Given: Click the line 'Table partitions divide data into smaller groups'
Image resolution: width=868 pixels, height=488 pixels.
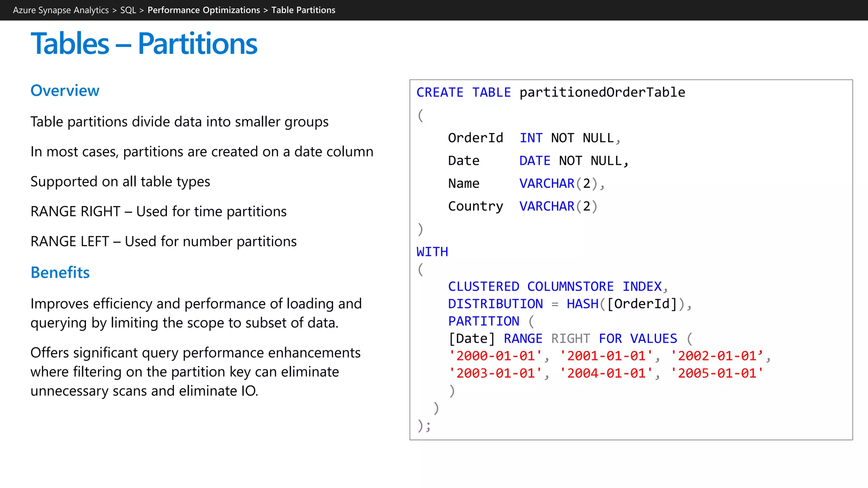Looking at the screenshot, I should click(x=180, y=122).
